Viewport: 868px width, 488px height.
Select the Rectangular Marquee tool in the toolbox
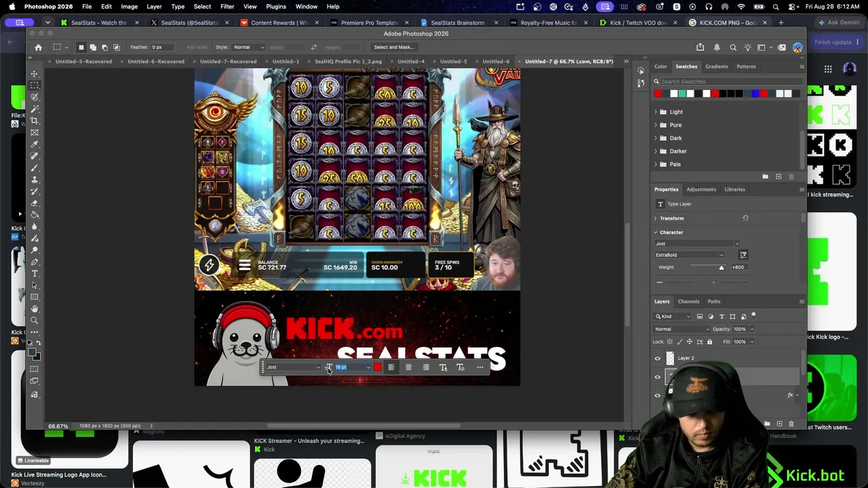point(35,85)
